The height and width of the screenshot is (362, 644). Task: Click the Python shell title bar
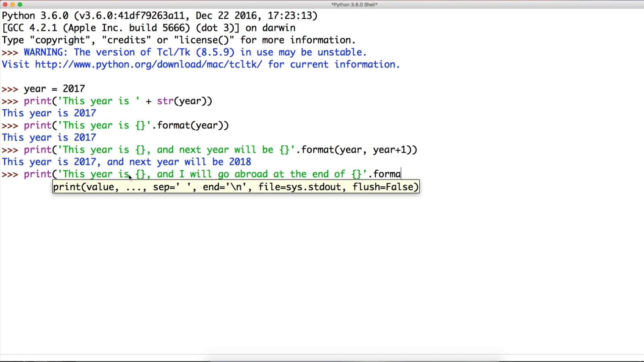coord(354,4)
